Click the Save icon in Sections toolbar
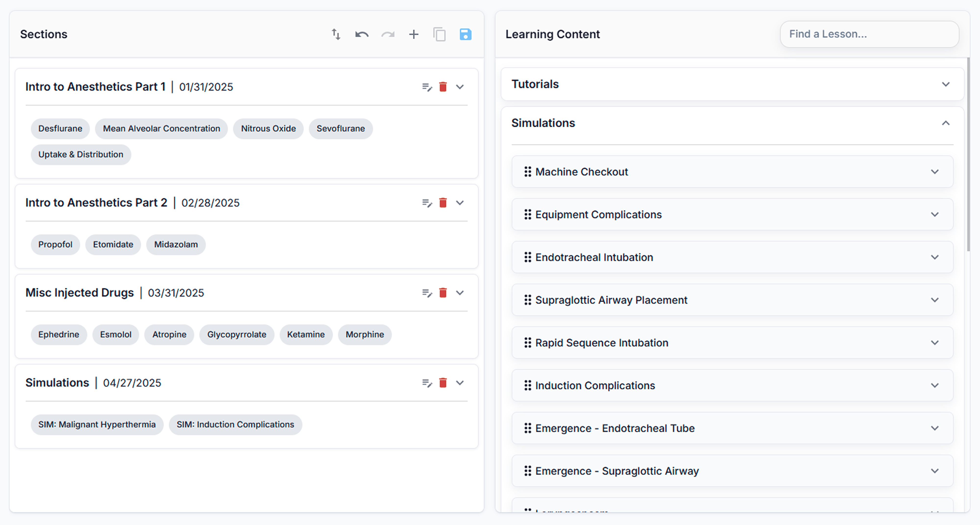 [x=465, y=34]
